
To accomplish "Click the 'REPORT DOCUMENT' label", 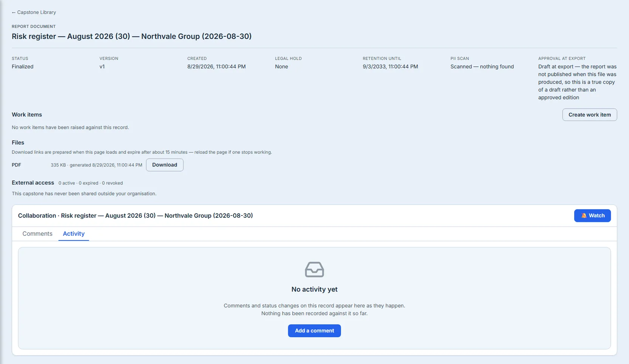I will (x=34, y=26).
